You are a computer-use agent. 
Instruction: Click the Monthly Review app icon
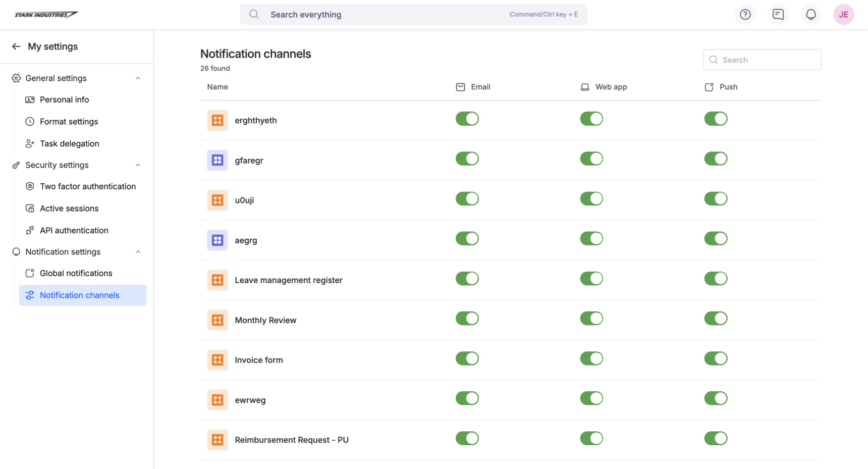click(218, 320)
